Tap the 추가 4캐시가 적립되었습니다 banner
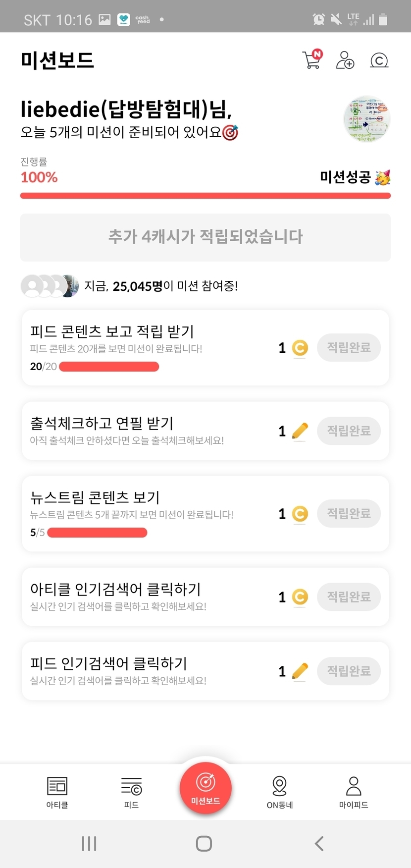This screenshot has width=411, height=868. pyautogui.click(x=205, y=237)
